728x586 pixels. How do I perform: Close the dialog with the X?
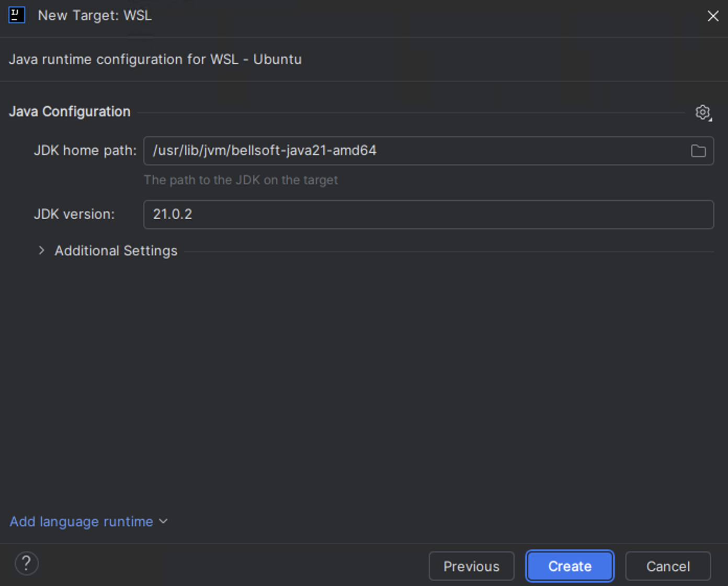pos(713,16)
